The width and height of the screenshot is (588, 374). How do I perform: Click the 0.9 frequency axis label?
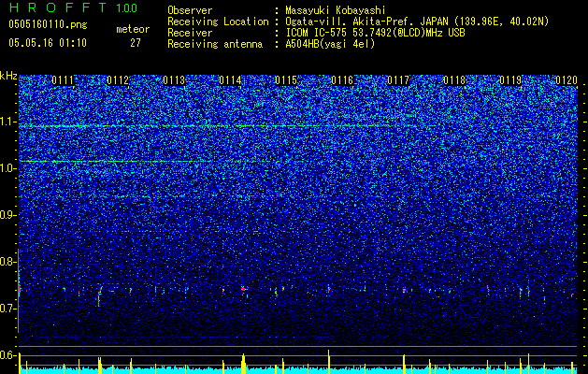click(8, 215)
